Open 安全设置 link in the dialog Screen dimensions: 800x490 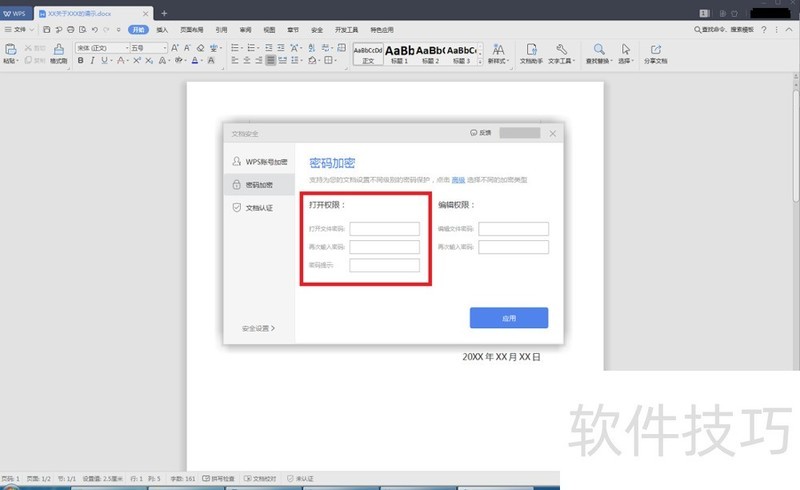click(258, 328)
